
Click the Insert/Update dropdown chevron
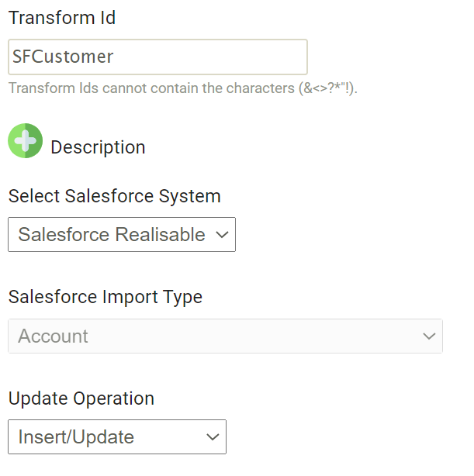[x=213, y=437]
